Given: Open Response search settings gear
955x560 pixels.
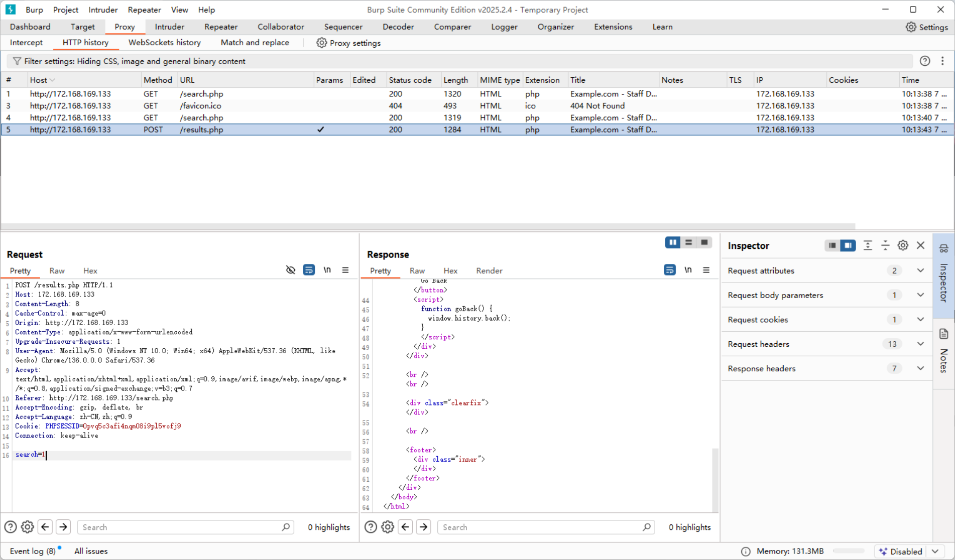Looking at the screenshot, I should point(388,527).
